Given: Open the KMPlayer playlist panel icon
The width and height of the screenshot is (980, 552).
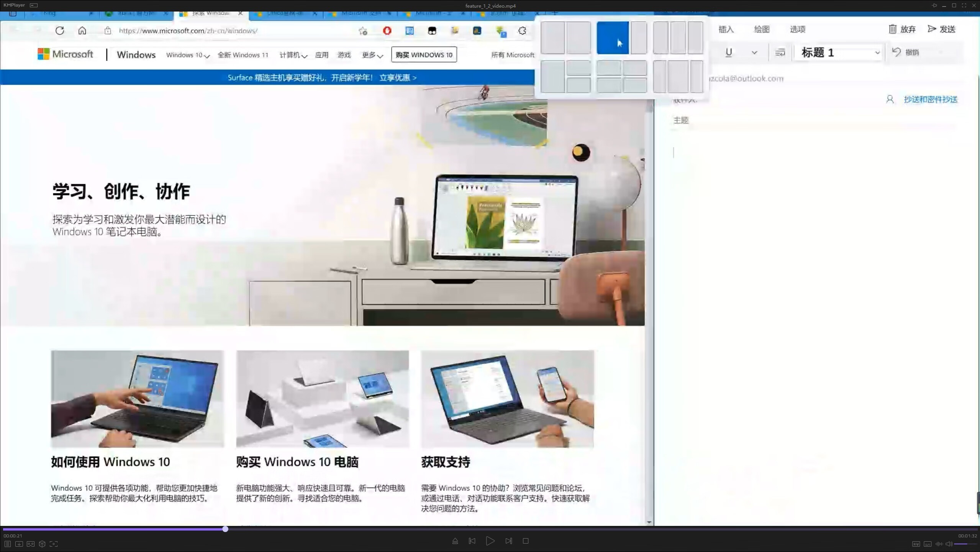Looking at the screenshot, I should click(7, 544).
